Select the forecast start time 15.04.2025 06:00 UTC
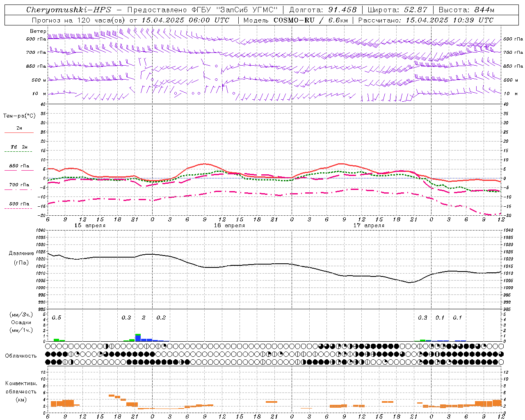 [185, 20]
